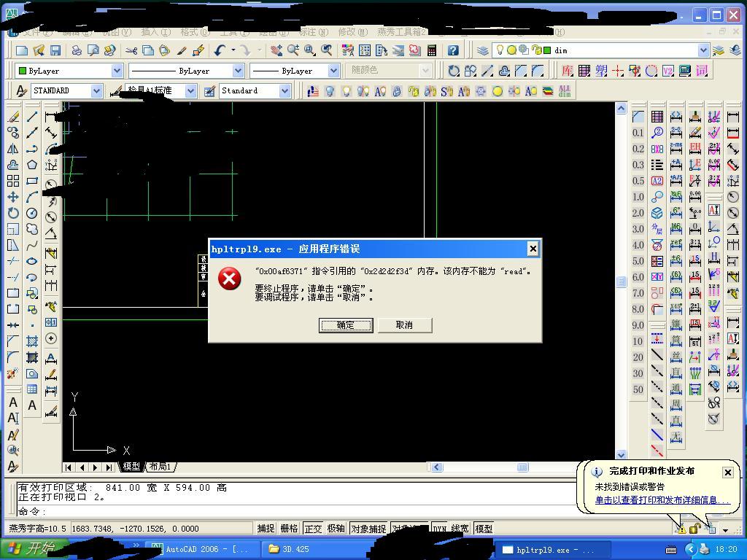Click the Cut scissors icon
Image resolution: width=747 pixels, height=560 pixels.
[x=131, y=50]
